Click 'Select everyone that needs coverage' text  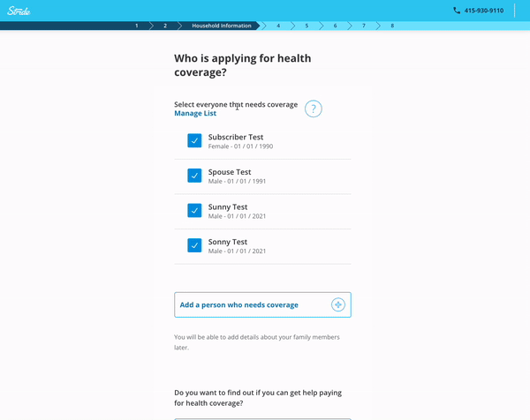tap(236, 105)
